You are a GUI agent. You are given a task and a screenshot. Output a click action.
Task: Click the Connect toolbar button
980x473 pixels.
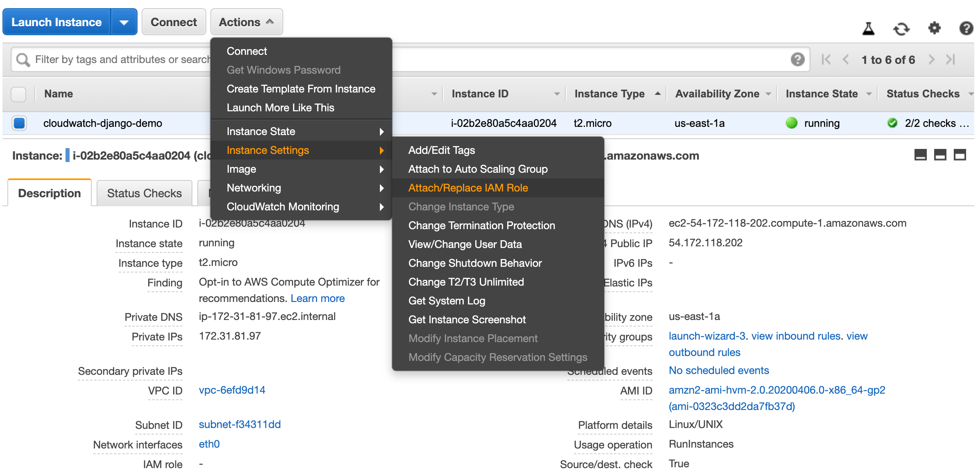pos(174,22)
